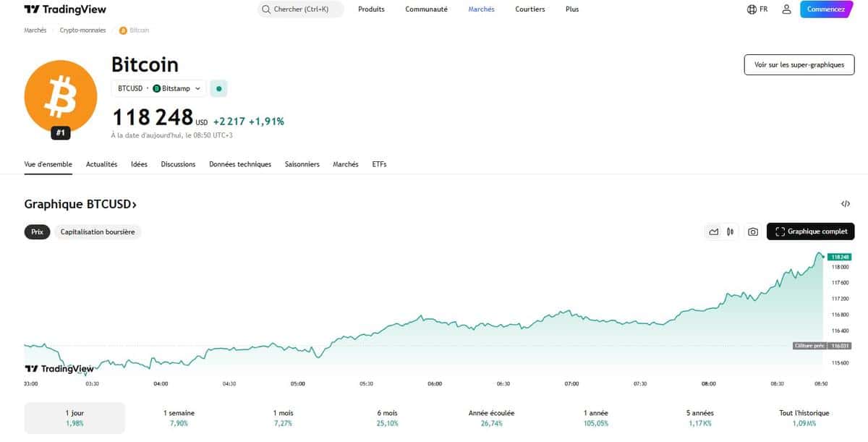Select the 6 mois time range
The width and height of the screenshot is (868, 442).
388,417
